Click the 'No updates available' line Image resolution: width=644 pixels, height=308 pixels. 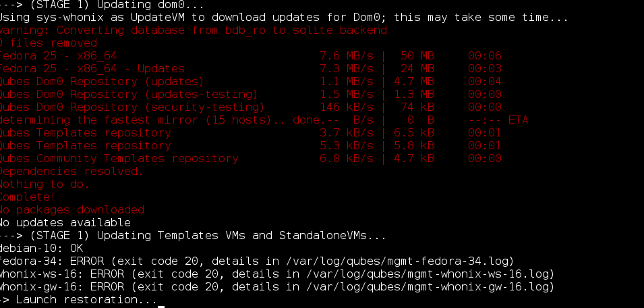point(65,223)
